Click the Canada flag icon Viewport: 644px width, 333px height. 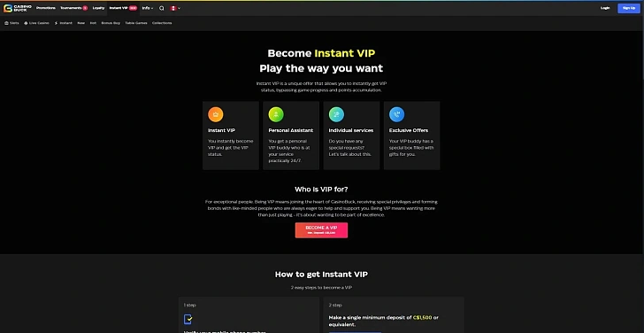[172, 8]
